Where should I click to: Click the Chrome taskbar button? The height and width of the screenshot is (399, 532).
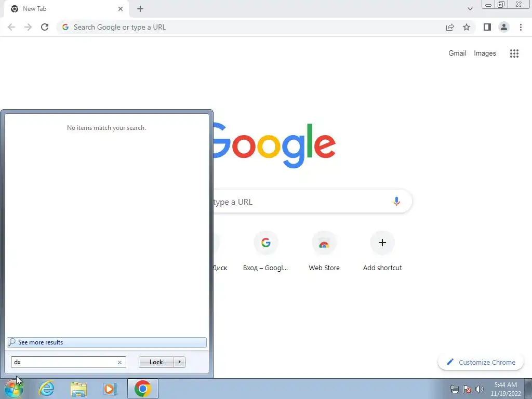click(x=143, y=389)
